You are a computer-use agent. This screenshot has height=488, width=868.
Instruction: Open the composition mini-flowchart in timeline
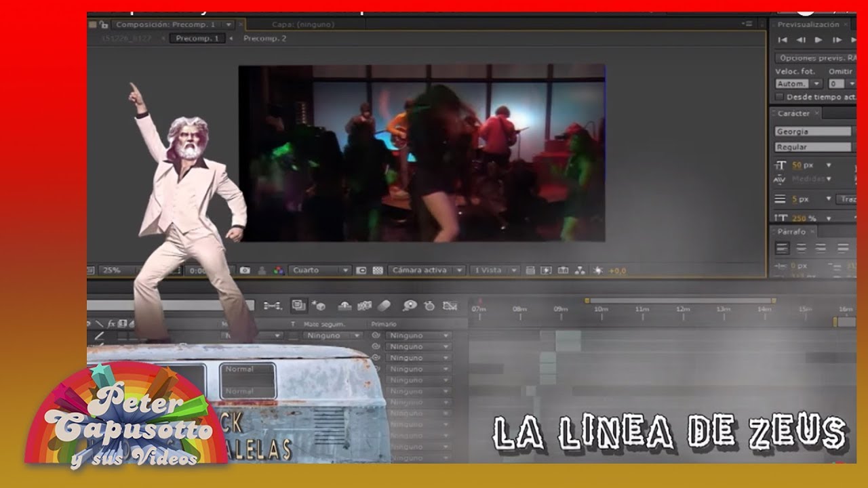[x=273, y=306]
